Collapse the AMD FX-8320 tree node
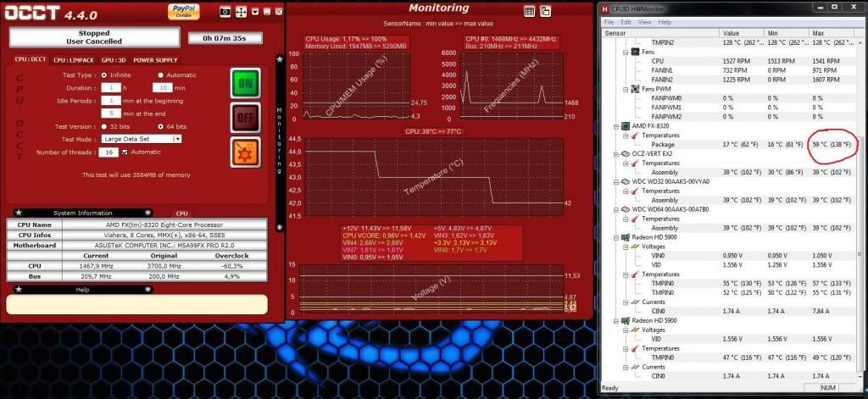Image resolution: width=868 pixels, height=399 pixels. click(x=617, y=126)
